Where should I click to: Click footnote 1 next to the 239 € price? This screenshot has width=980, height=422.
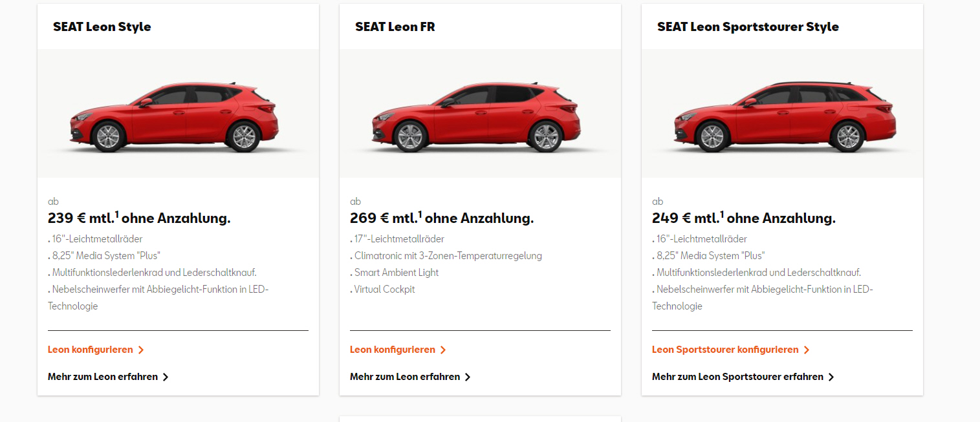[x=117, y=214]
